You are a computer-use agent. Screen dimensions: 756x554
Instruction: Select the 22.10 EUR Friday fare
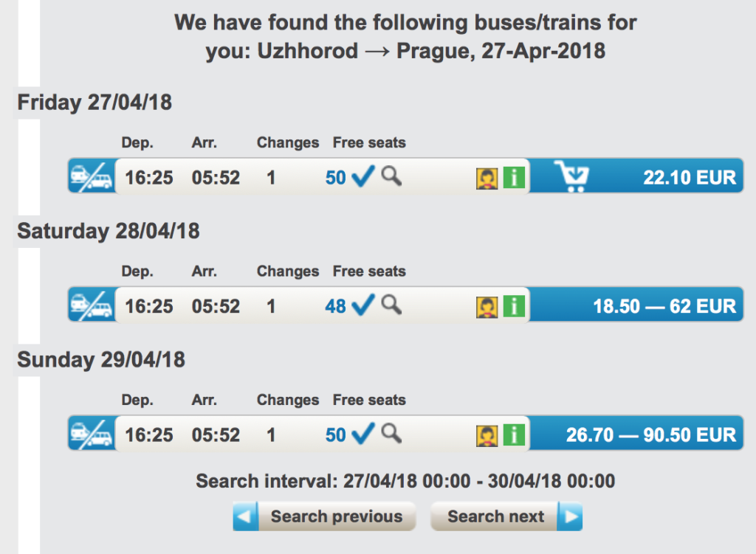(x=689, y=178)
